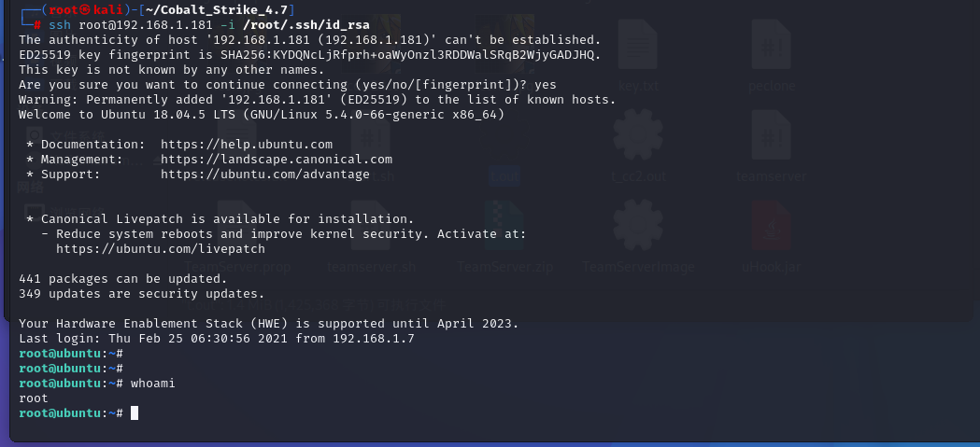Select the t_cc2.out gear icon in the file manager
The image size is (980, 447).
(638, 133)
